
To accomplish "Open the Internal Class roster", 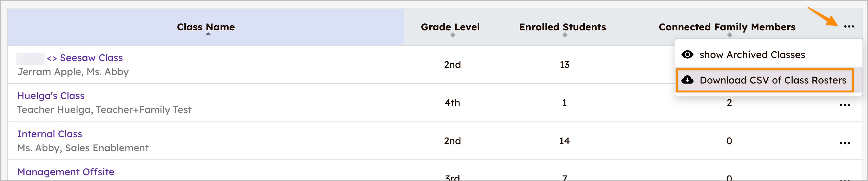I will pos(50,134).
